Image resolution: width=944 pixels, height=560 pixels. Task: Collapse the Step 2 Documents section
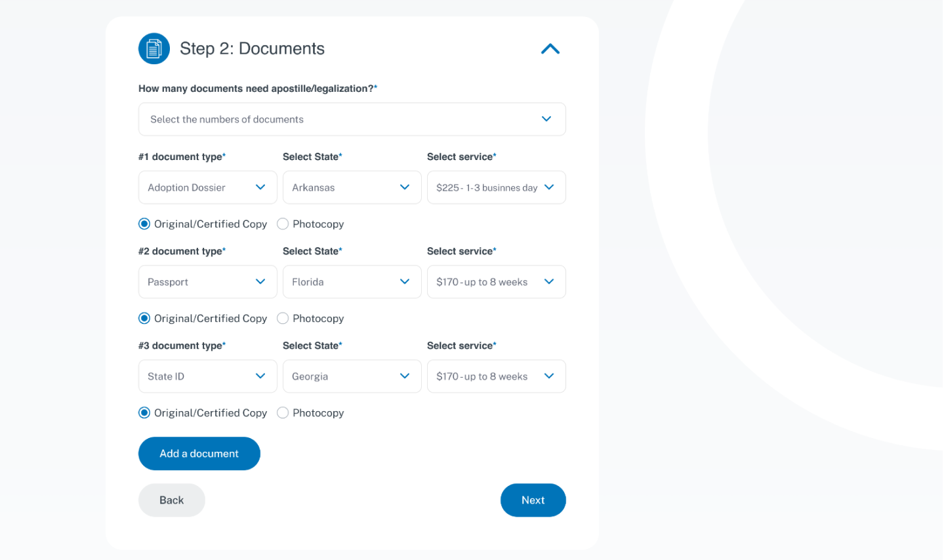tap(550, 49)
